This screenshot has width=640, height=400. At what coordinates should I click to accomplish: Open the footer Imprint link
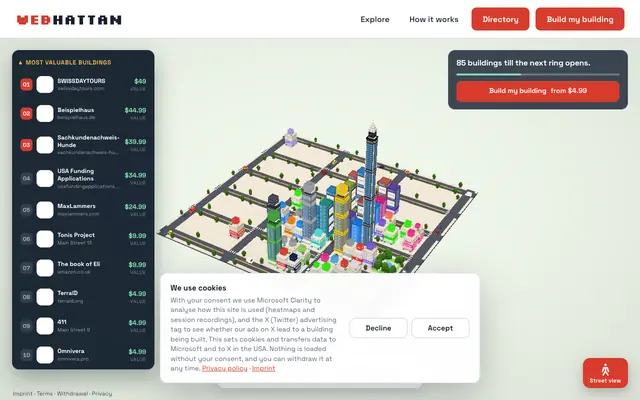(x=22, y=393)
